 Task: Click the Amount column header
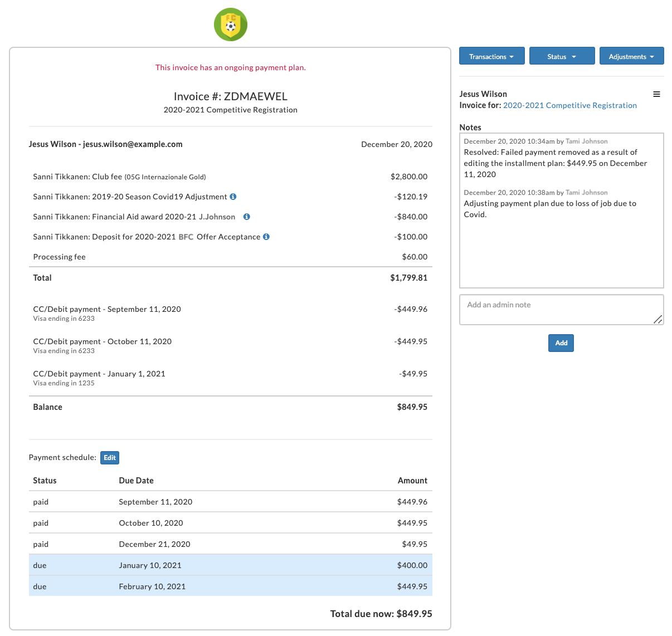click(x=413, y=481)
